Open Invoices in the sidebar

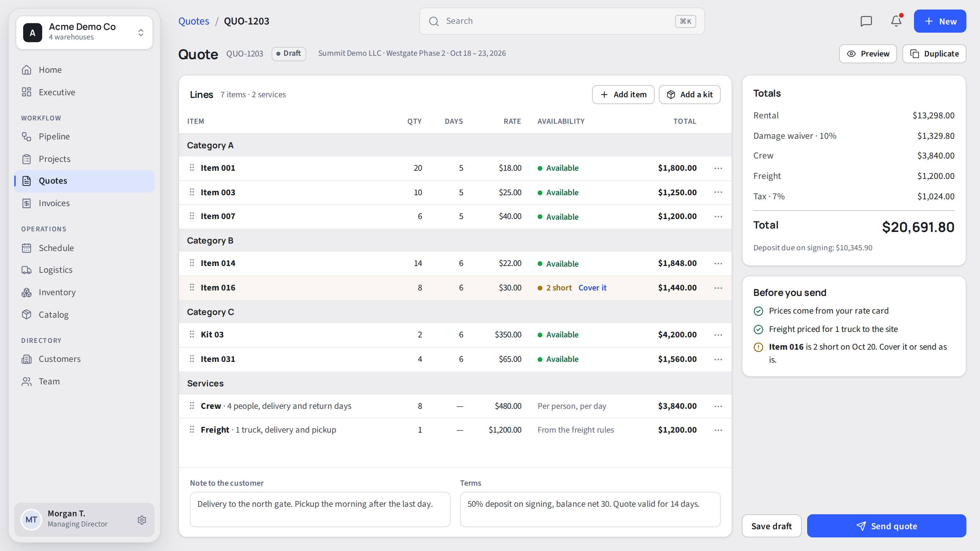point(84,203)
